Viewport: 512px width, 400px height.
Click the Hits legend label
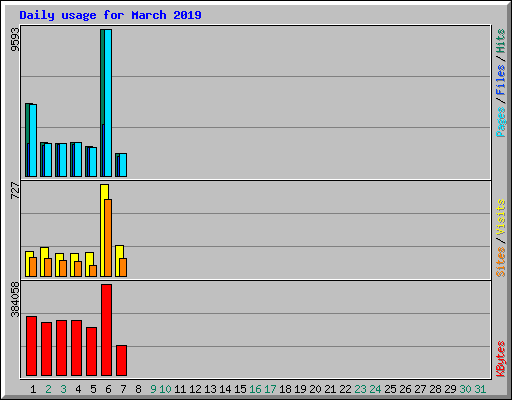coord(500,41)
